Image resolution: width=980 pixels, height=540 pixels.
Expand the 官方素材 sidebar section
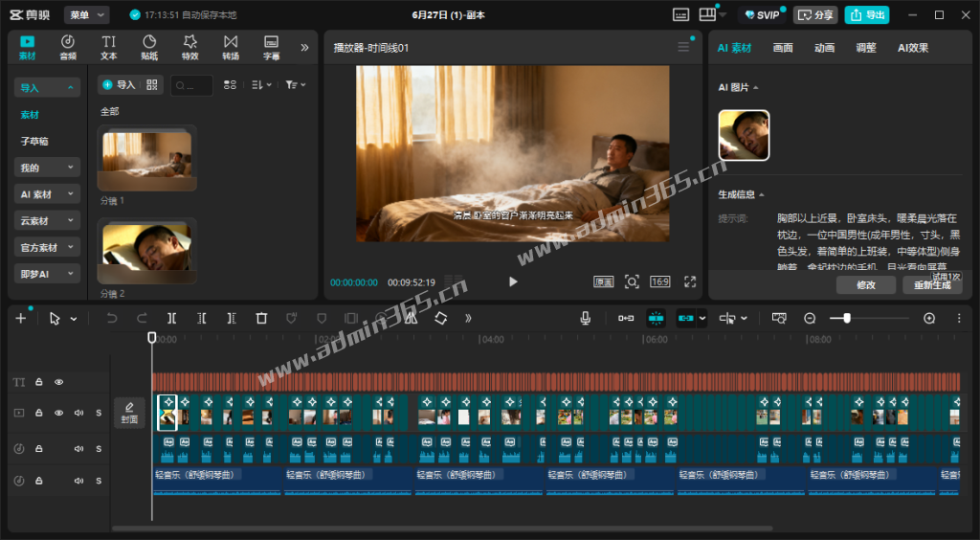click(x=47, y=247)
